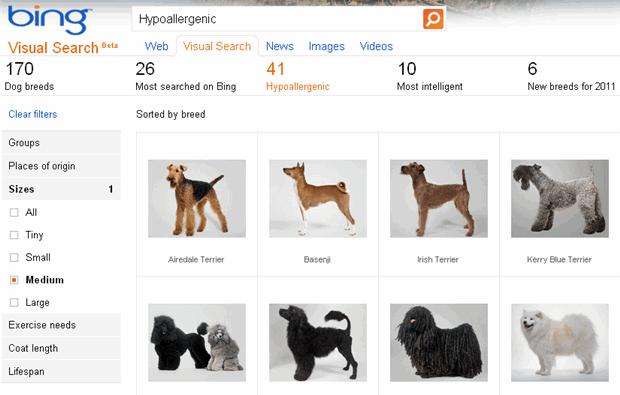Viewport: 620px width, 395px height.
Task: Select the Kerry Blue Terrier image
Action: click(560, 198)
